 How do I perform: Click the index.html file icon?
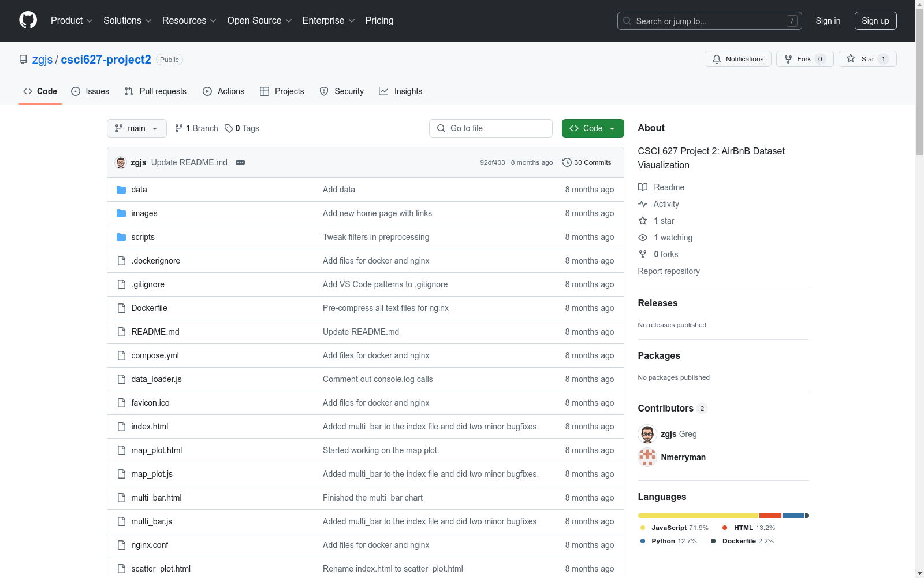pyautogui.click(x=121, y=427)
